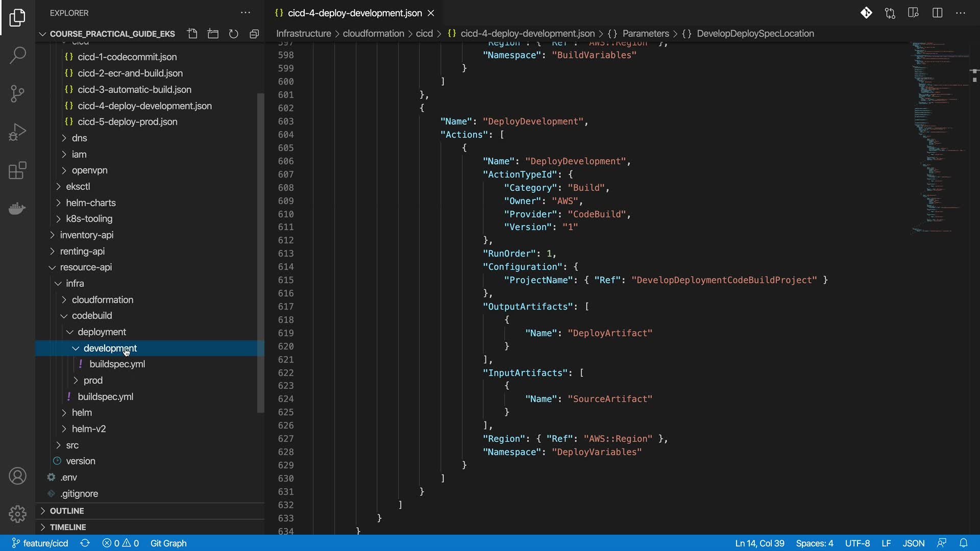This screenshot has height=551, width=980.
Task: Open the Manage gear menu
Action: (x=17, y=514)
